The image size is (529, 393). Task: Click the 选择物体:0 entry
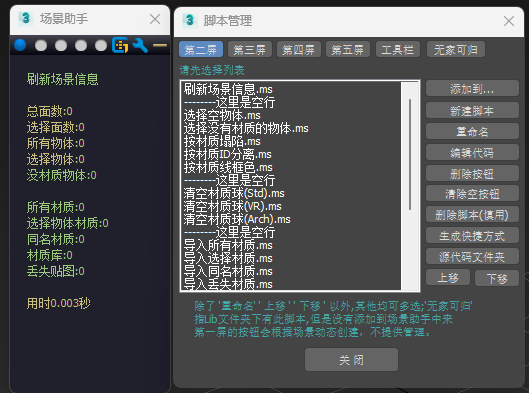click(x=56, y=159)
